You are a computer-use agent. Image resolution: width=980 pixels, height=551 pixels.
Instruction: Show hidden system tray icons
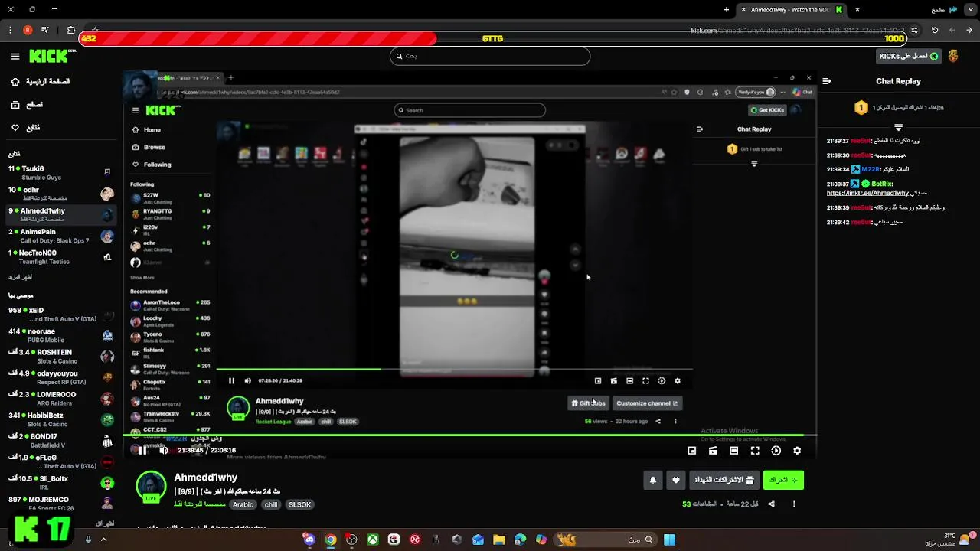point(103,540)
